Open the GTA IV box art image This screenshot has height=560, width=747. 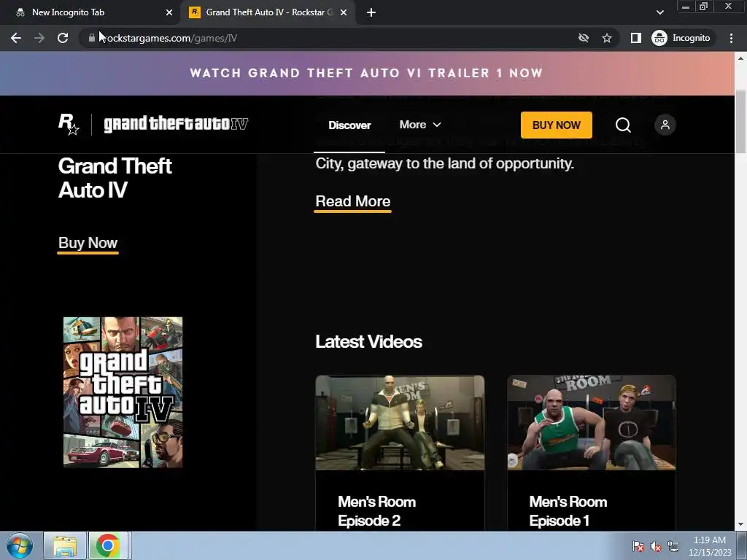(123, 392)
